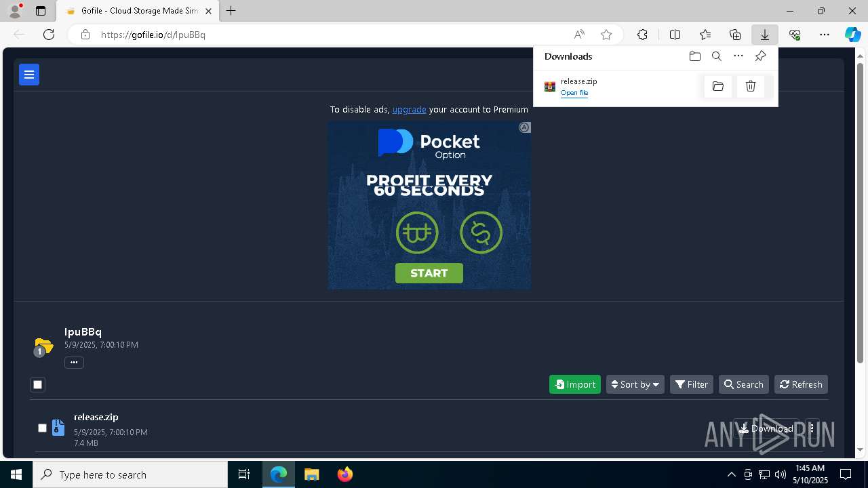Click release.zip name in Downloads panel
Image resolution: width=868 pixels, height=488 pixels.
pyautogui.click(x=578, y=81)
